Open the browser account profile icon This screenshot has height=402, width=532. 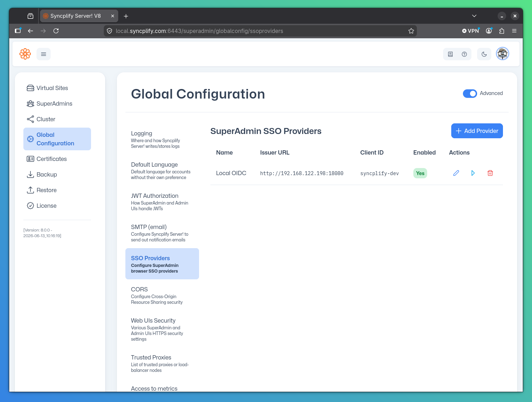(489, 31)
